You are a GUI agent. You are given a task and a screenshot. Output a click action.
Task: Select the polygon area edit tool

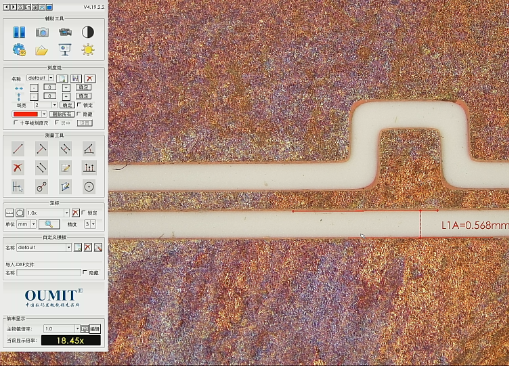tap(65, 187)
